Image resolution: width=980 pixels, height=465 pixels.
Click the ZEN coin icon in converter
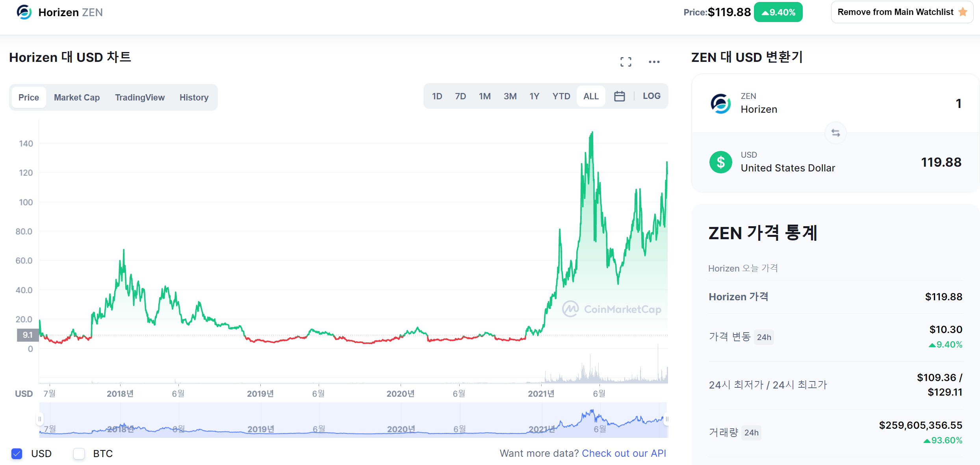click(720, 104)
